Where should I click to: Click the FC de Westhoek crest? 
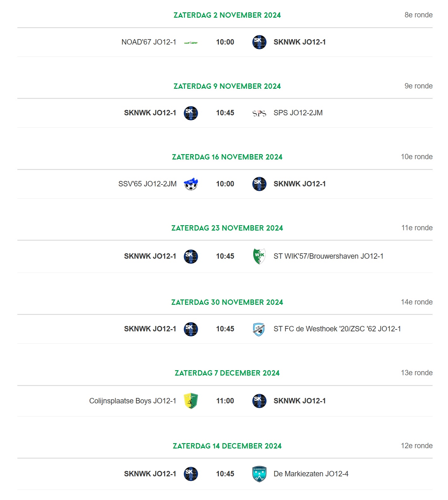[x=259, y=329]
